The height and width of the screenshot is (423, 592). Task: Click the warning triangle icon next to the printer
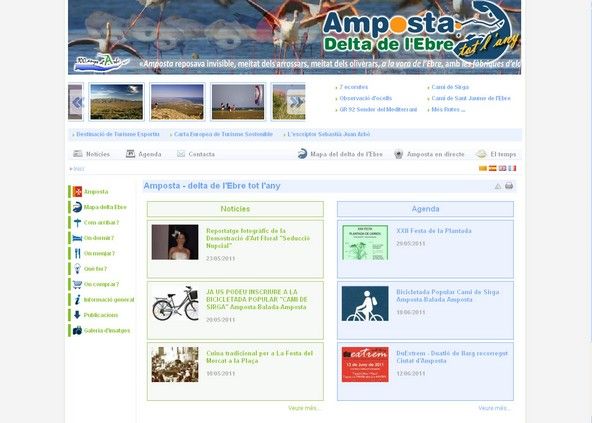click(498, 186)
